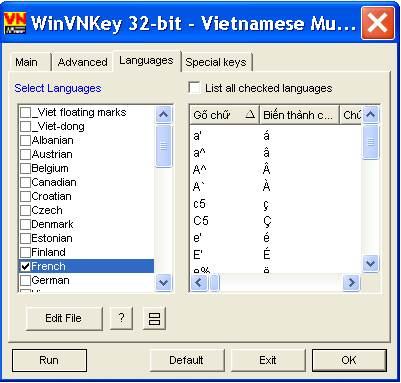Sort by the Gõ chữ column header
The width and height of the screenshot is (401, 383).
224,115
